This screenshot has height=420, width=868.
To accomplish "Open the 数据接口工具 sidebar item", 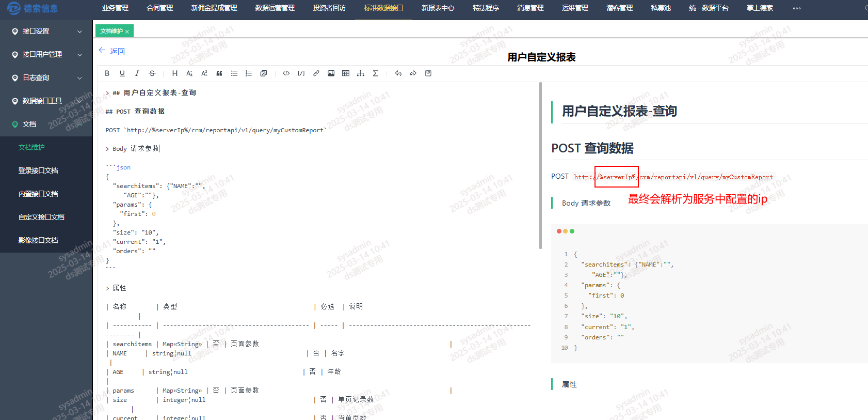I will point(46,101).
